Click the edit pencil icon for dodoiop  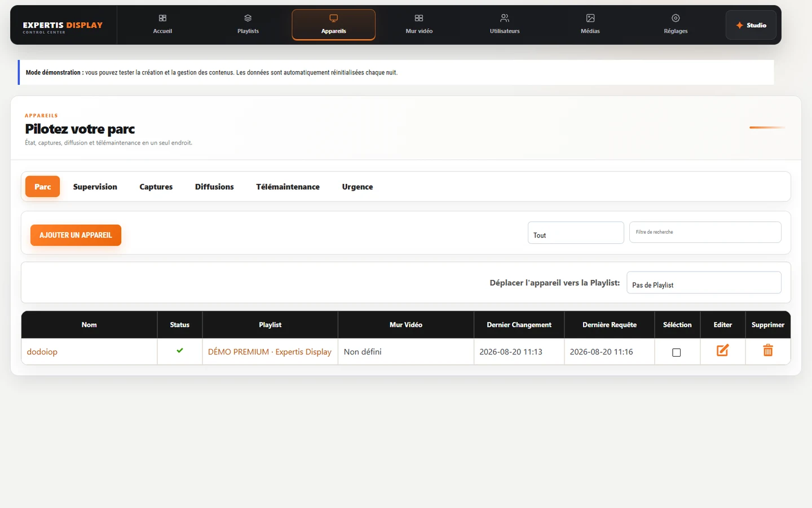(x=723, y=351)
